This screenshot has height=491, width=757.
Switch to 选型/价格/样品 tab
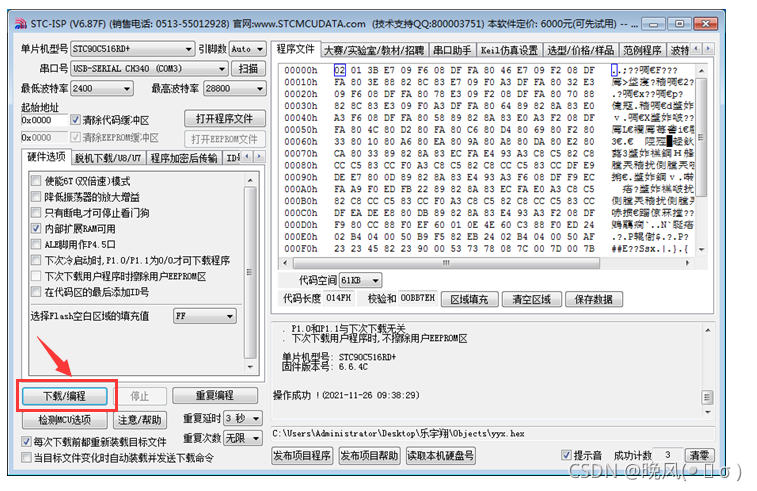(581, 50)
